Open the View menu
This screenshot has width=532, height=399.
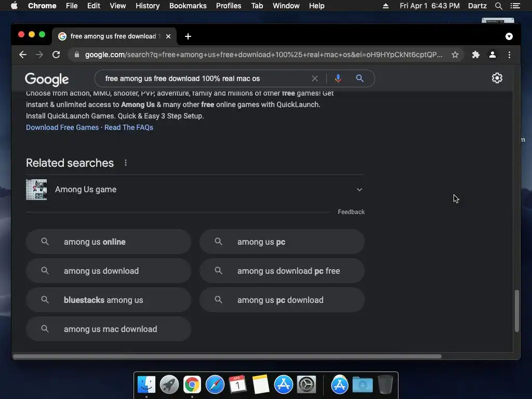pos(118,6)
